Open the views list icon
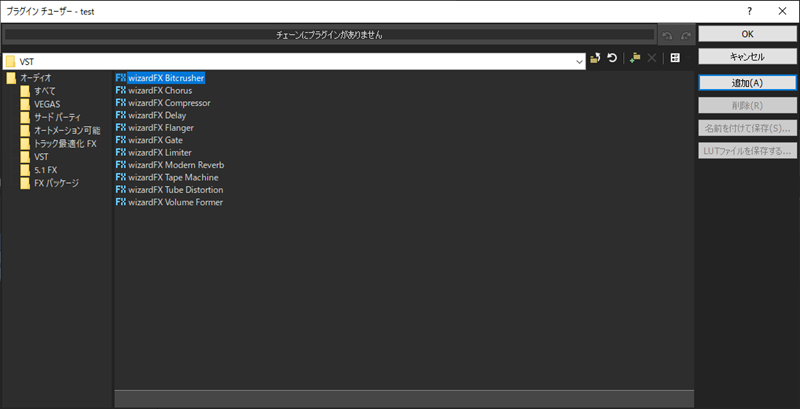 coord(675,59)
